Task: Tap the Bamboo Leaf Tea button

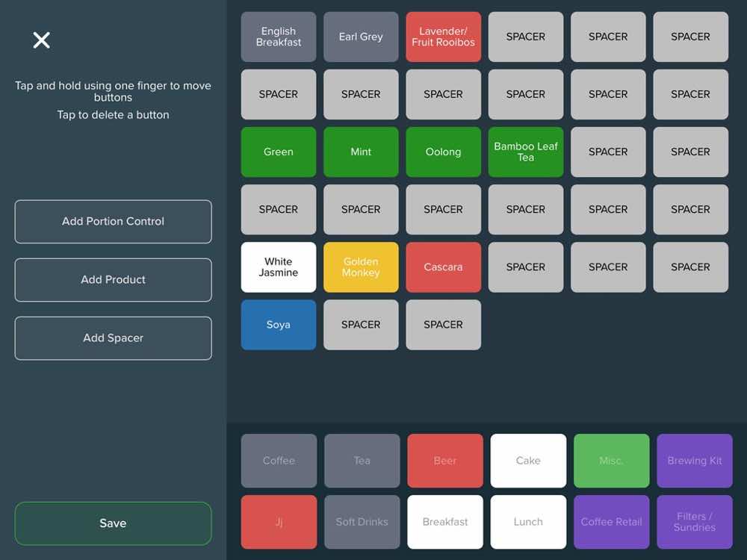Action: (526, 152)
